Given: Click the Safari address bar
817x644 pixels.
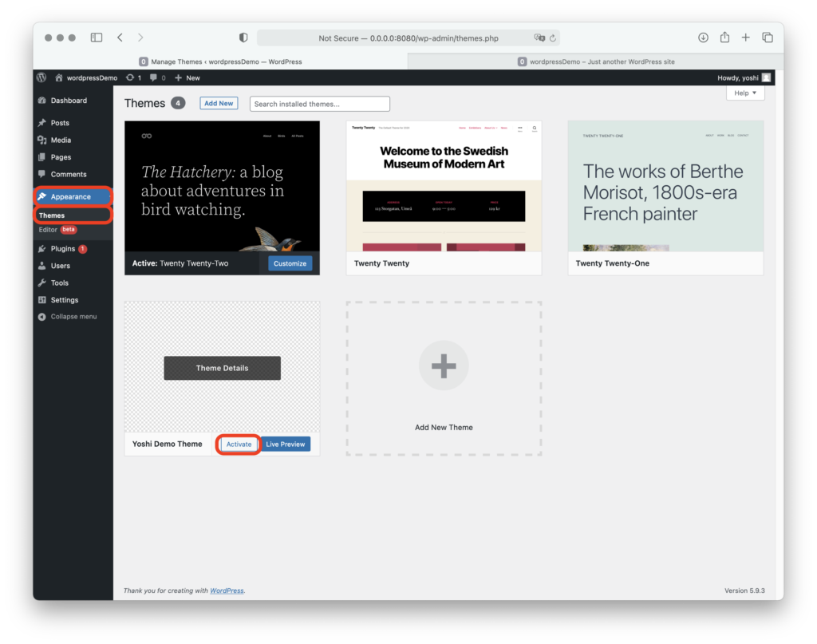Looking at the screenshot, I should pos(408,38).
